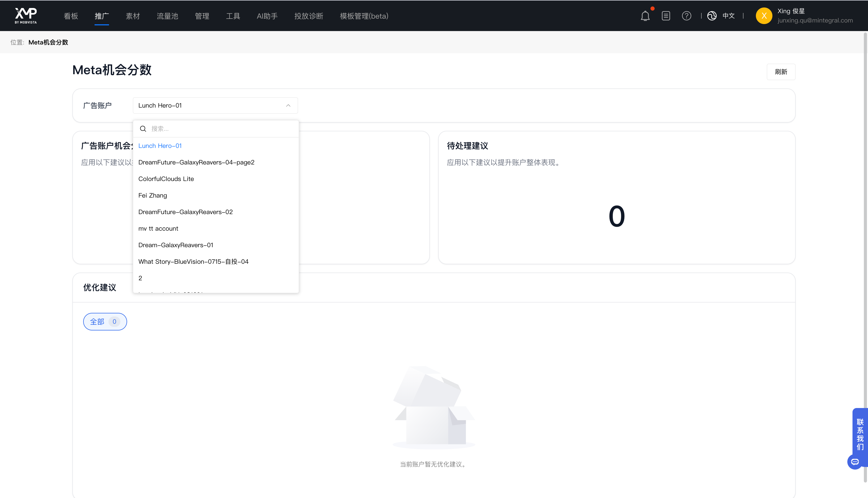Select DreamFuture-GalaxyReavers-04-page2 account option
868x498 pixels.
[x=196, y=162]
